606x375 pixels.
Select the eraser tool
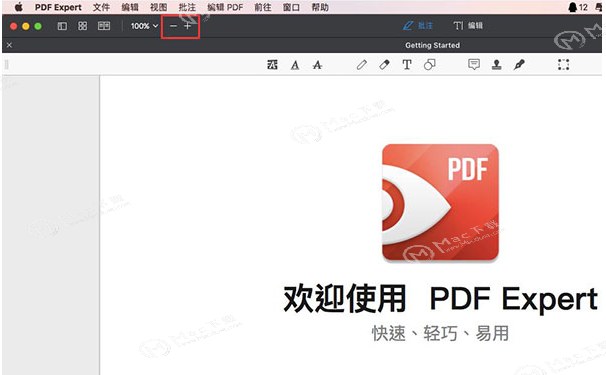coord(384,65)
